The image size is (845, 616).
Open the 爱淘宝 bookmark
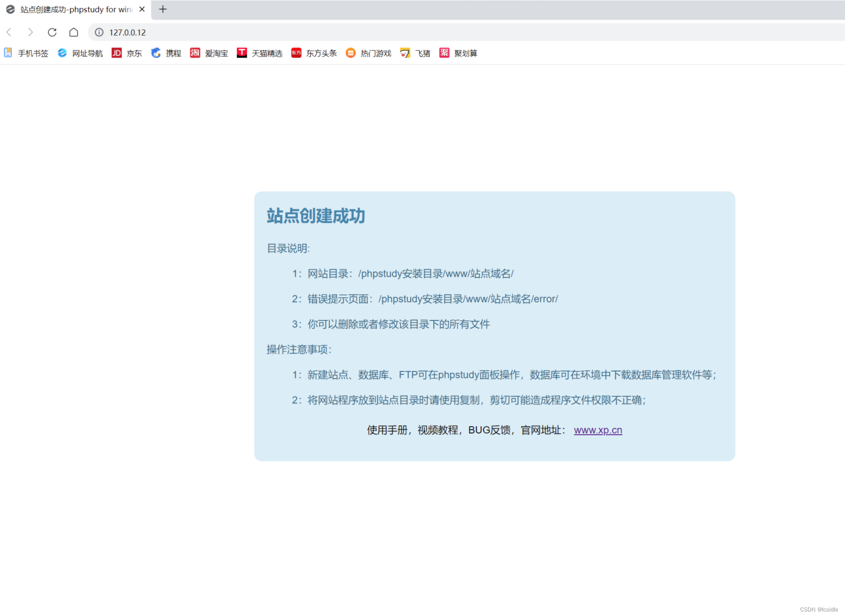pos(209,53)
